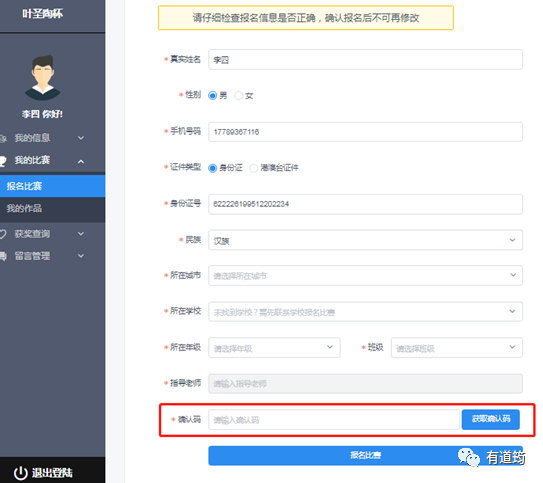Click the 手机号码 input field
The image size is (543, 483).
(x=365, y=132)
